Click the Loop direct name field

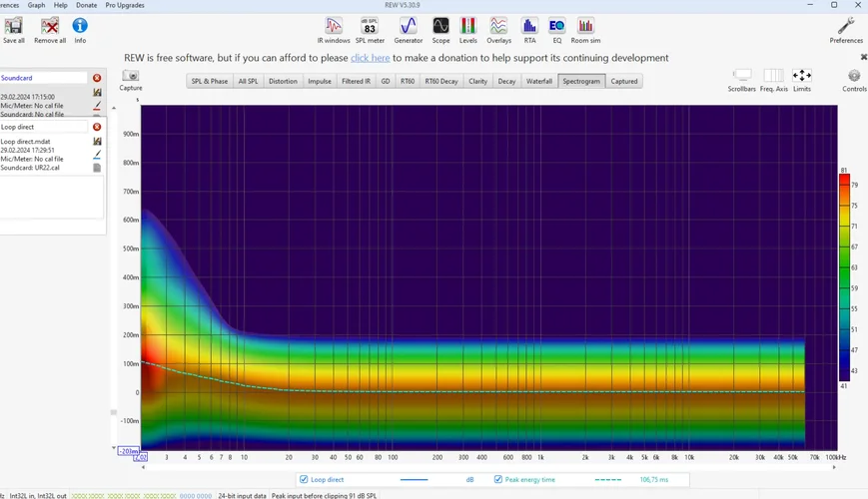pyautogui.click(x=44, y=127)
